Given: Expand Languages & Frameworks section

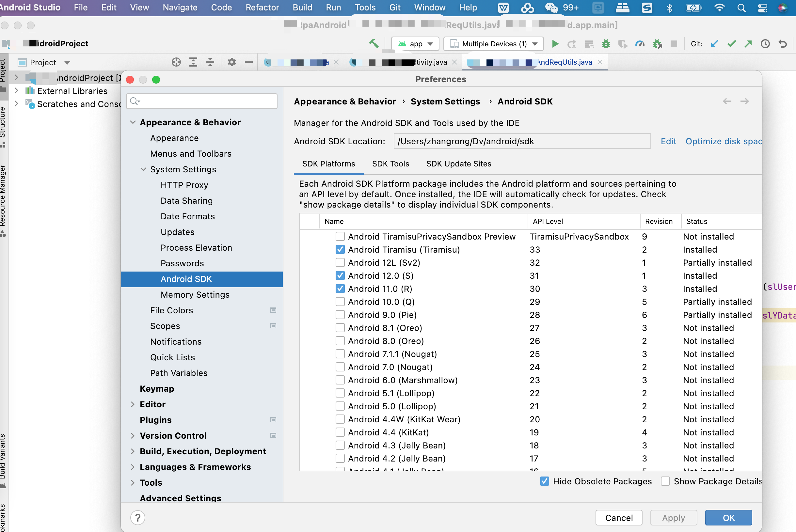Looking at the screenshot, I should pos(133,466).
